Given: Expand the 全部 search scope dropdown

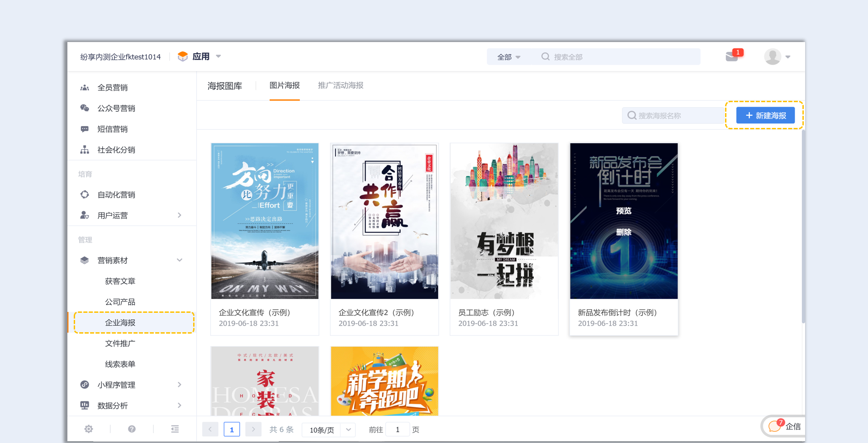Looking at the screenshot, I should (508, 57).
